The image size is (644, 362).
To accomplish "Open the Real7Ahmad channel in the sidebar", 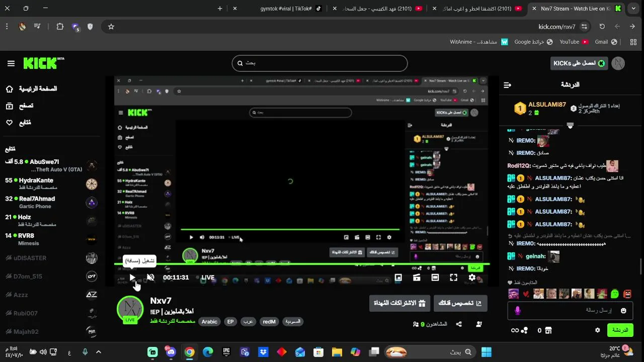I will tap(50, 202).
